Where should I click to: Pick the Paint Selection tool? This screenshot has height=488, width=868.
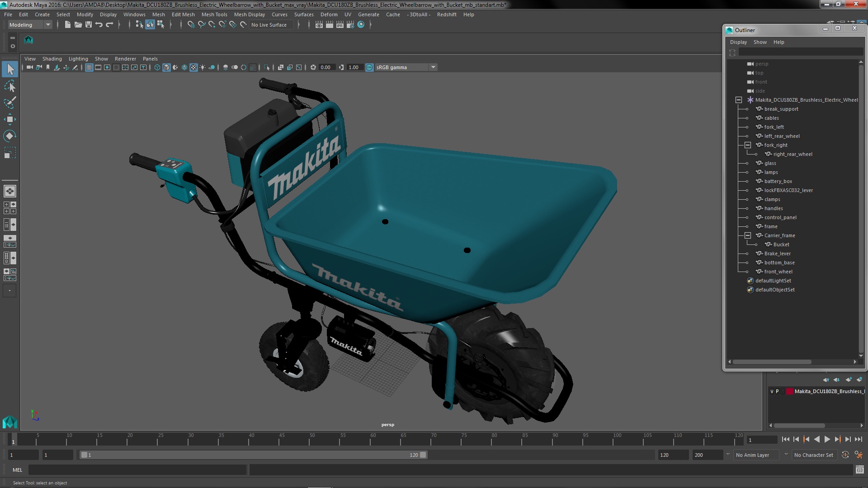click(x=10, y=103)
